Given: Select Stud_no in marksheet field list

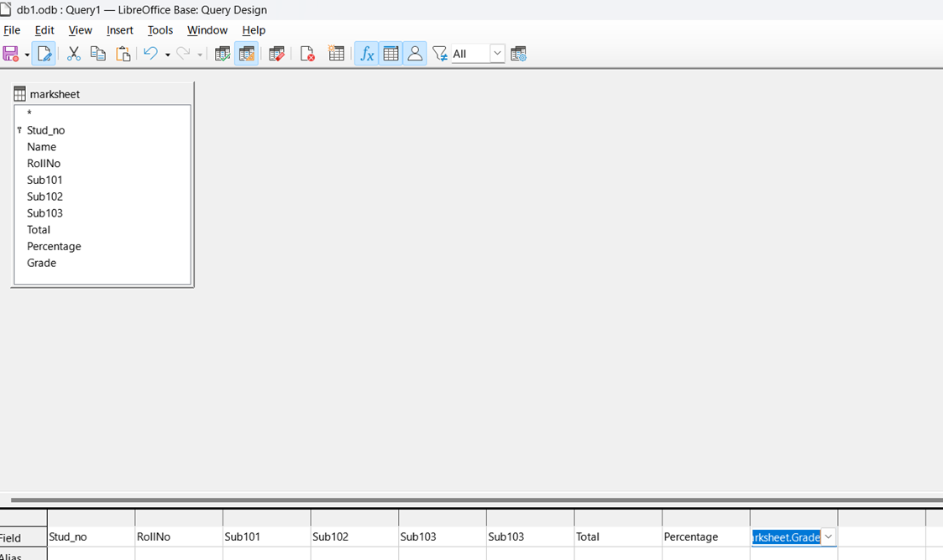Looking at the screenshot, I should pyautogui.click(x=45, y=130).
